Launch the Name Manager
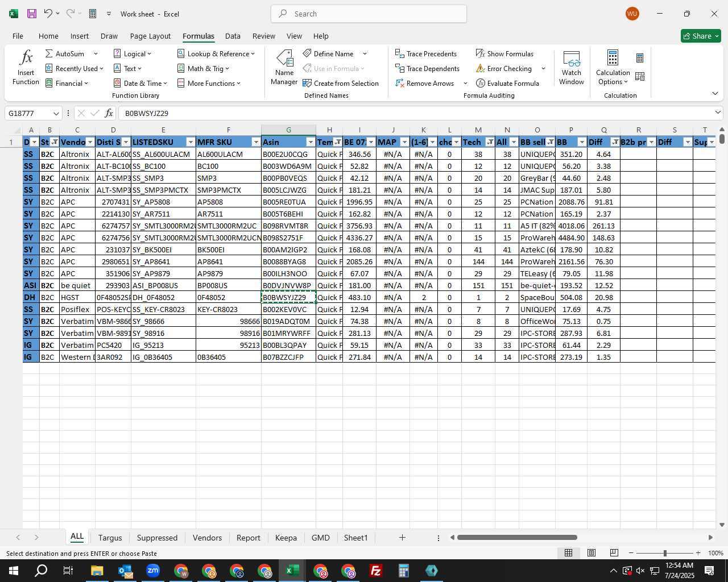 [284, 68]
